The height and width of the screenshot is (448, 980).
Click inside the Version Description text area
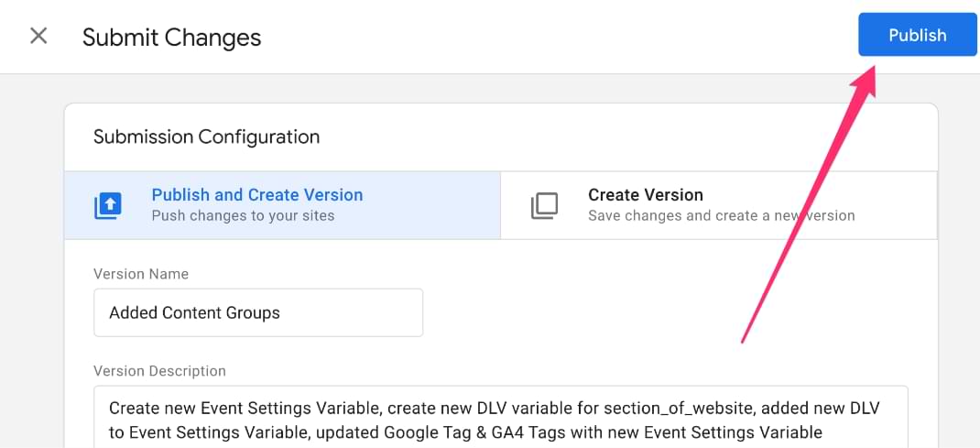[501, 416]
